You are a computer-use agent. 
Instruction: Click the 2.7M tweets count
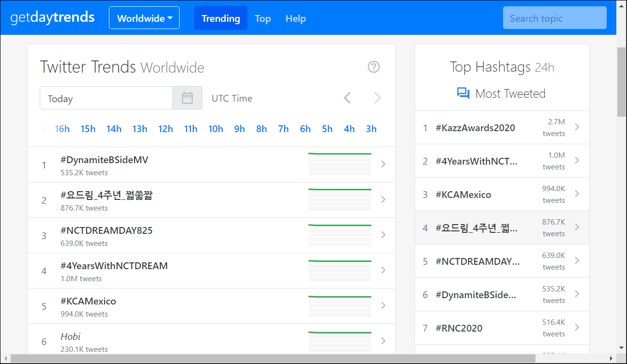pos(553,128)
